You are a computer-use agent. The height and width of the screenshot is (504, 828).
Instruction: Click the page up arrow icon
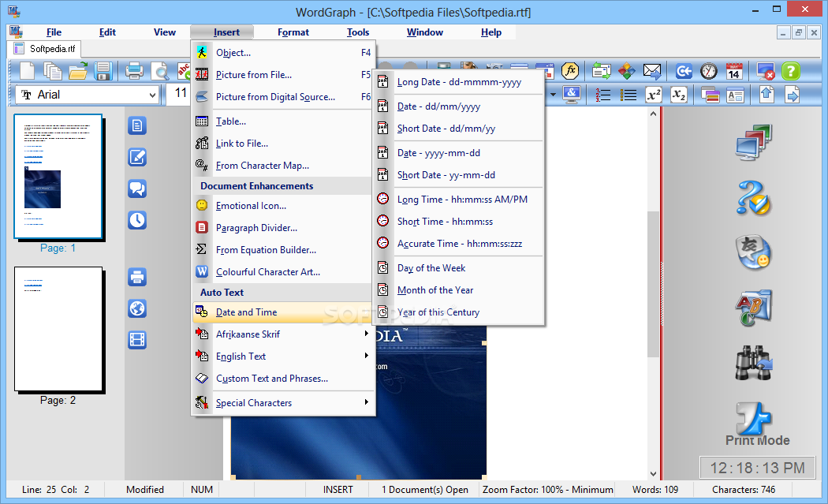766,95
